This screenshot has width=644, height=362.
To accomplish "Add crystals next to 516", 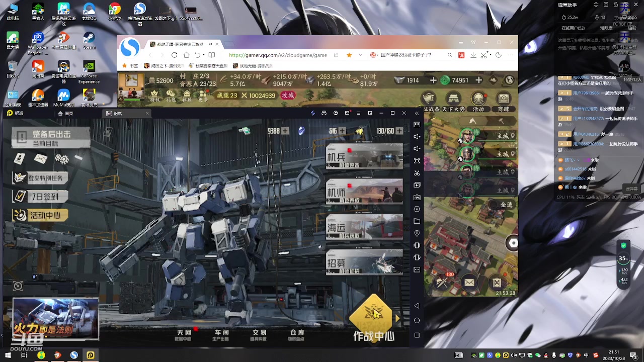I will pos(343,131).
